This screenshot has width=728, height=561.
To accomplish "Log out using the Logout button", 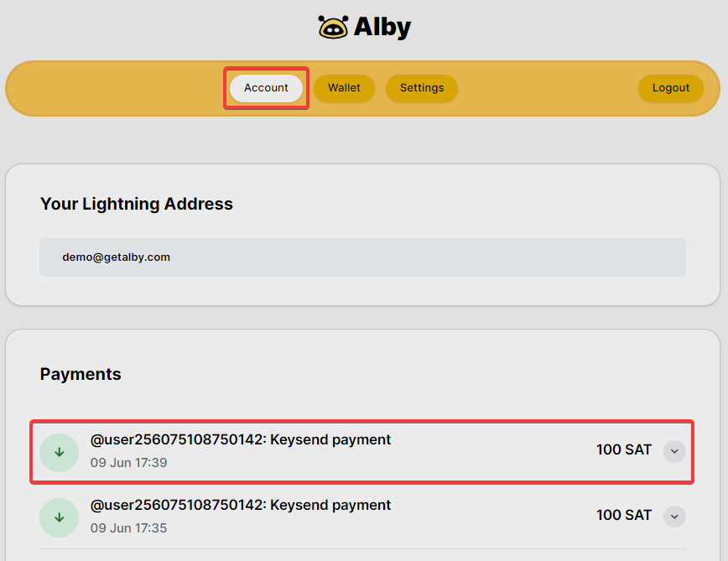I will point(670,88).
